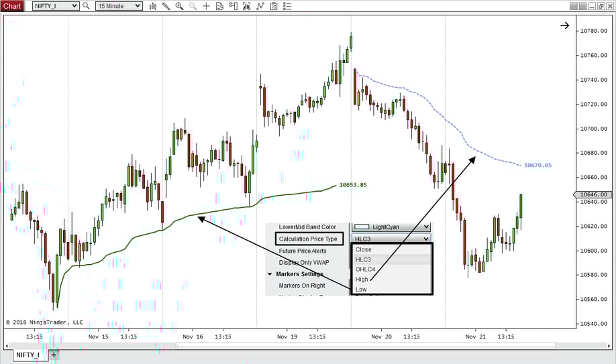This screenshot has width=616, height=364.
Task: Click the green 10653.85 VWAP label
Action: [x=353, y=185]
